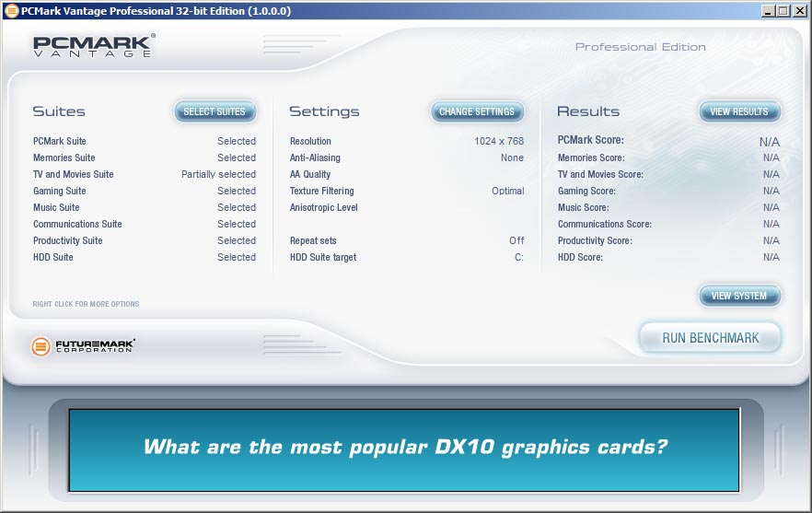Click the DX10 graphics cards banner
This screenshot has height=513, width=812.
coord(404,449)
